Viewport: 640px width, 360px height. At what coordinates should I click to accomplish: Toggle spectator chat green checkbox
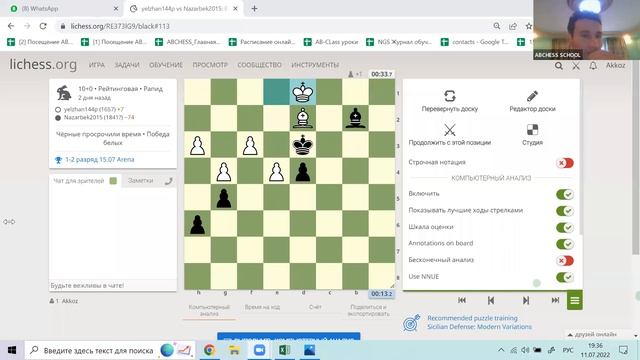tap(113, 181)
